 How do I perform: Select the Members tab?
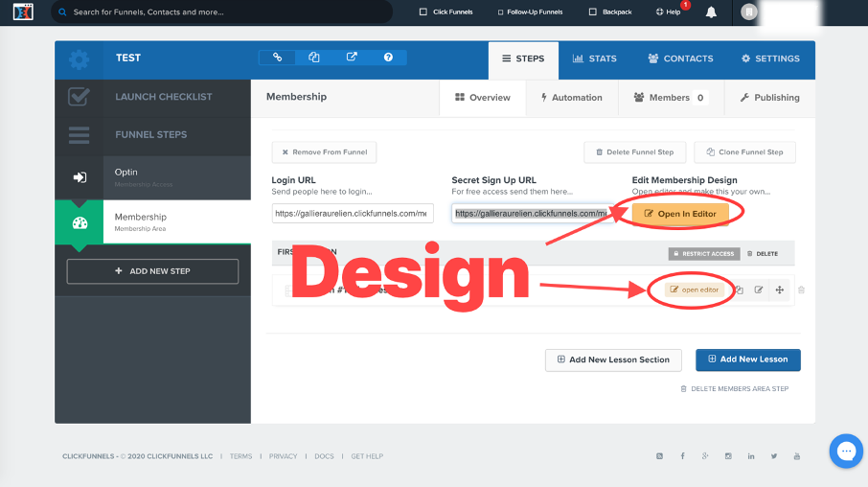[671, 98]
